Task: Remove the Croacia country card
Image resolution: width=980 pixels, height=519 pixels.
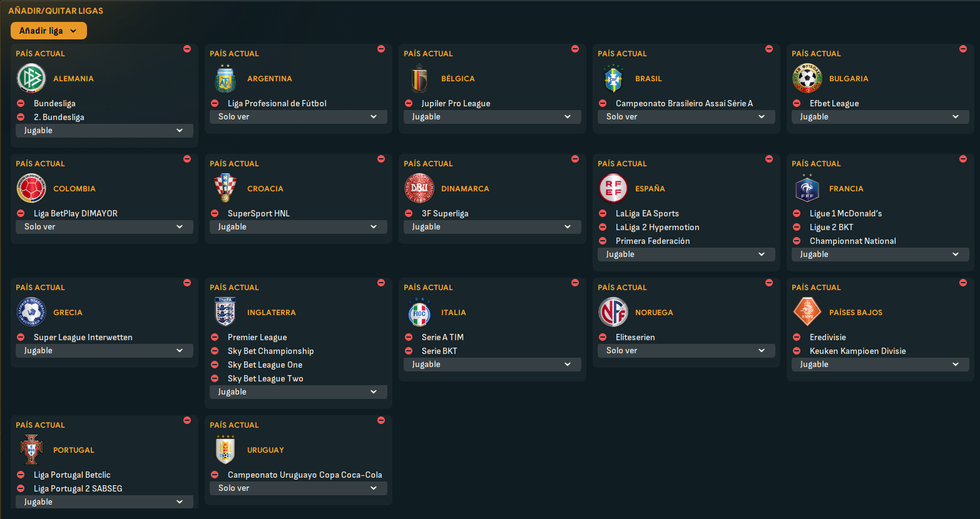Action: 381,159
